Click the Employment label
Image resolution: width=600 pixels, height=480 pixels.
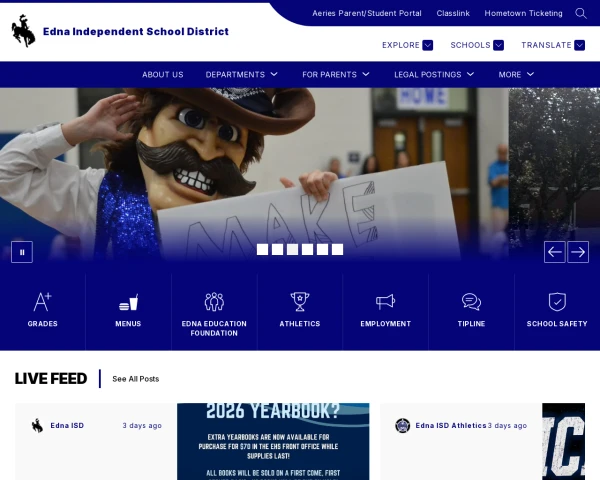[386, 324]
